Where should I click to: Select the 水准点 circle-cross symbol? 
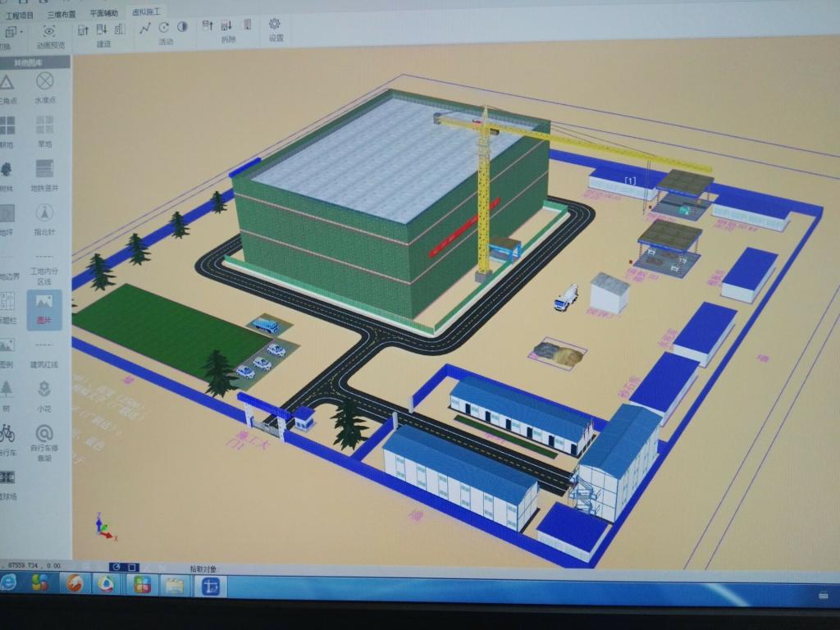pyautogui.click(x=45, y=81)
